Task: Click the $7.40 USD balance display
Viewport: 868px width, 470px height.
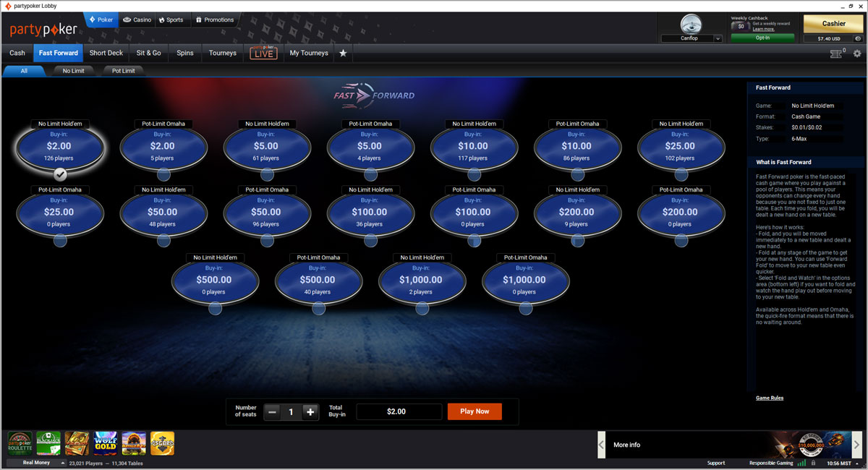Action: [x=828, y=38]
